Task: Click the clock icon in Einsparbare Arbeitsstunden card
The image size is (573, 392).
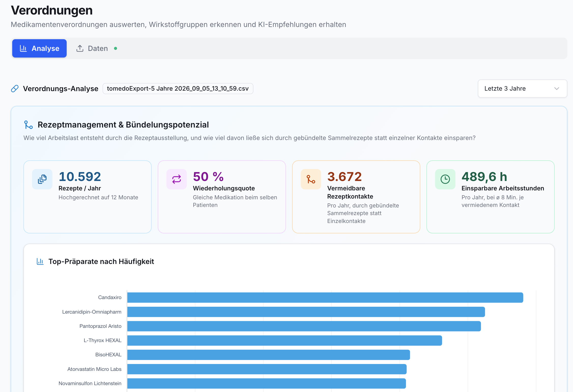Action: [x=445, y=179]
